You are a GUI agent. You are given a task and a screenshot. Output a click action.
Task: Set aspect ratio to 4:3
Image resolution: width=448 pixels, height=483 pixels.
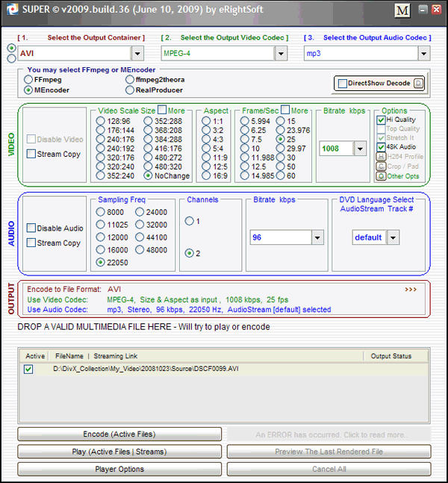(206, 140)
